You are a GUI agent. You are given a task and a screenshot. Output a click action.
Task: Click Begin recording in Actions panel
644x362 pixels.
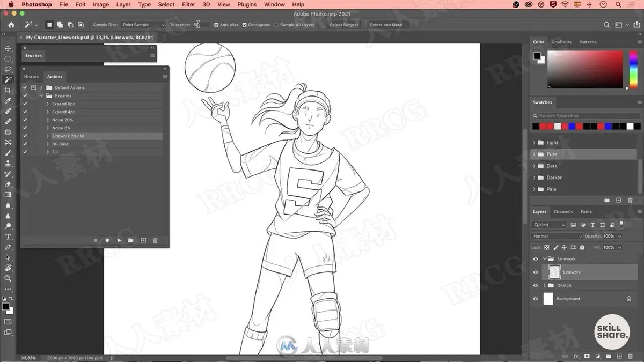pos(107,240)
